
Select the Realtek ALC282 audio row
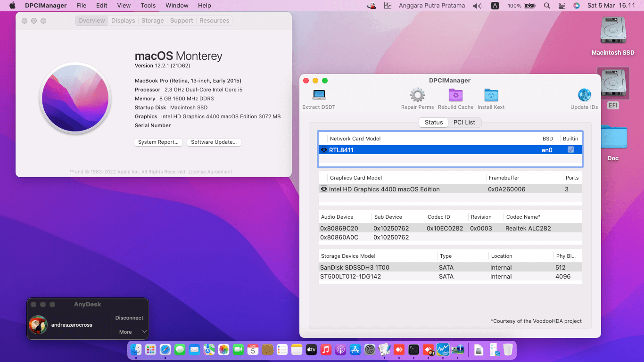click(450, 228)
